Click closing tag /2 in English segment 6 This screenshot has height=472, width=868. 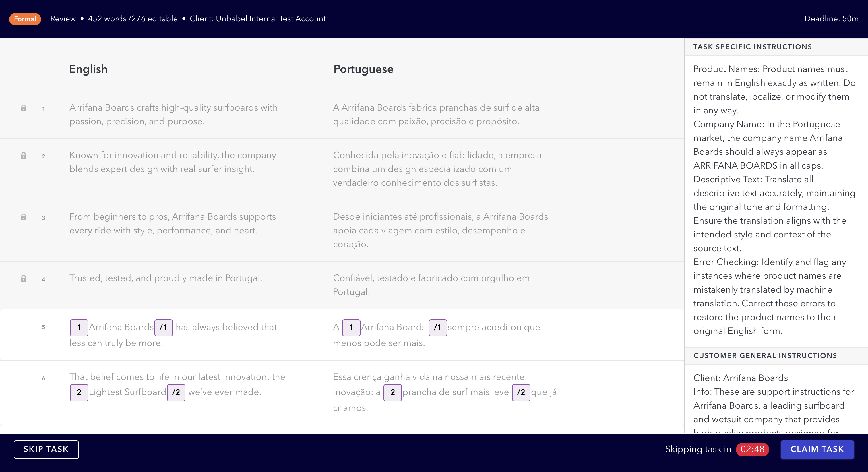tap(176, 392)
